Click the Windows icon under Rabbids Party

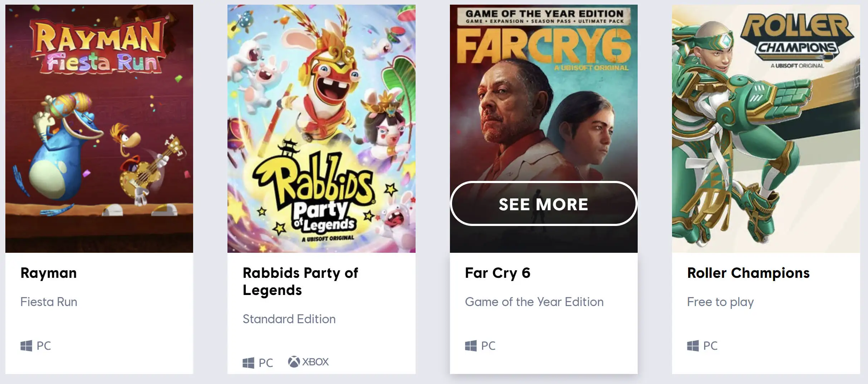(x=248, y=363)
